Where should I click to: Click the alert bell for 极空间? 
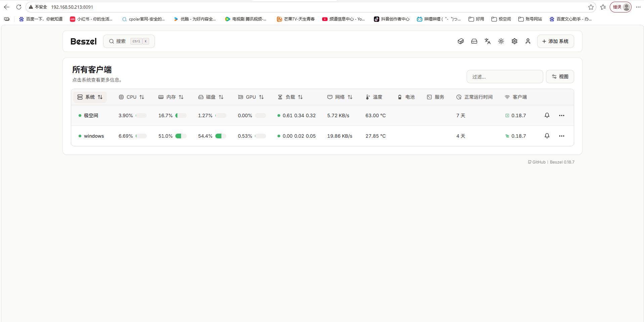point(547,116)
